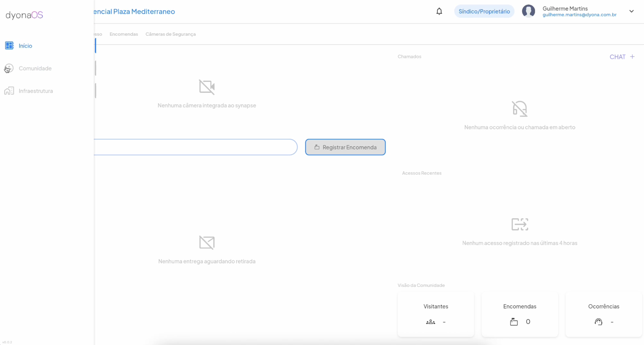Click the user avatar picture

tap(528, 11)
